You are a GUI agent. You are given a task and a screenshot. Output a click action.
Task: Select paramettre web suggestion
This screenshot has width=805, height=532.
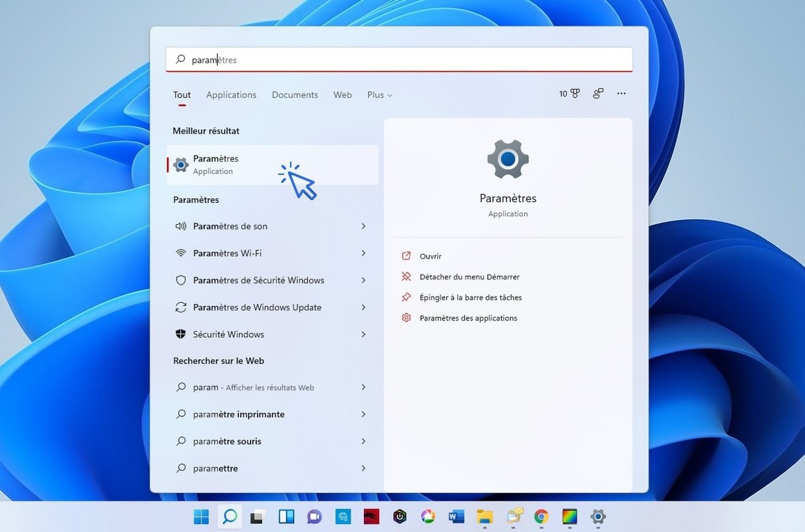click(272, 468)
